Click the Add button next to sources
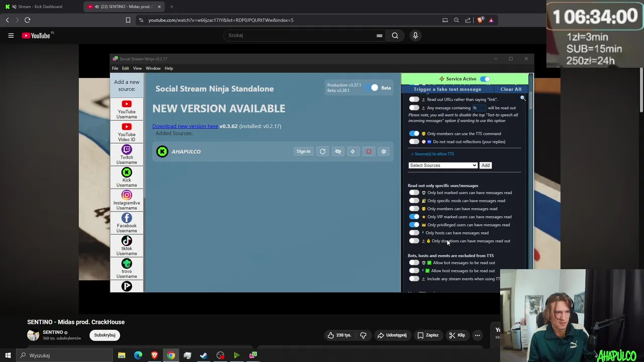 click(486, 165)
